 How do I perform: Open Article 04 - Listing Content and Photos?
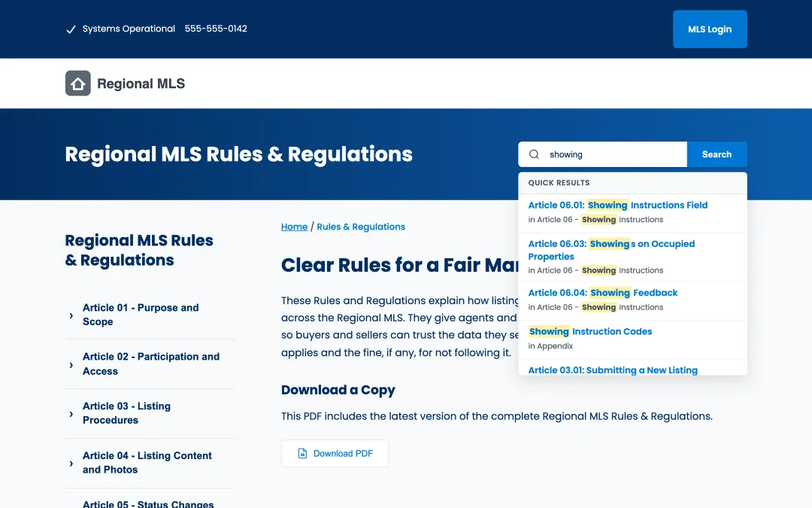[x=147, y=462]
